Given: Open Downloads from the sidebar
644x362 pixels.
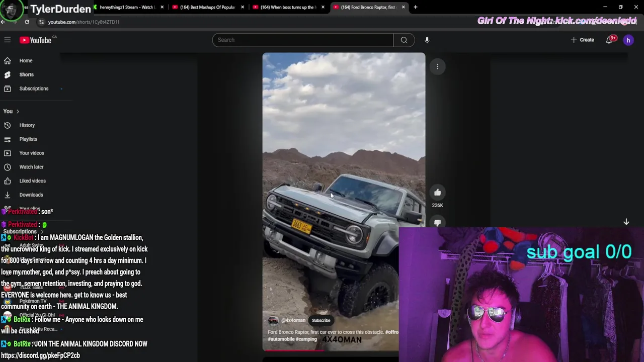Looking at the screenshot, I should click(x=31, y=195).
